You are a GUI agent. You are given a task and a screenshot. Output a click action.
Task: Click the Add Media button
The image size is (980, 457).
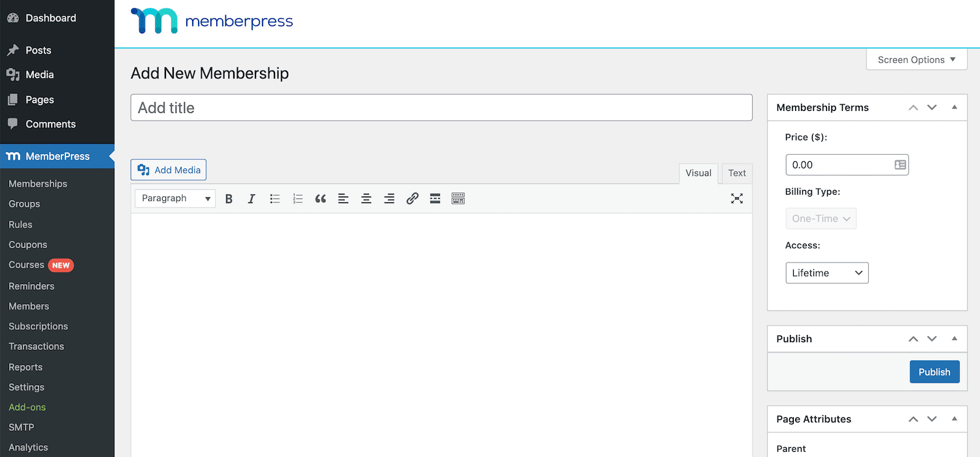[169, 170]
